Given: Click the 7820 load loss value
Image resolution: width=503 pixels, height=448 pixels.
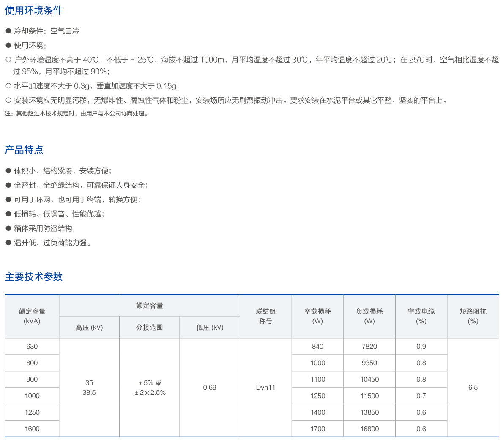Looking at the screenshot, I should [369, 347].
